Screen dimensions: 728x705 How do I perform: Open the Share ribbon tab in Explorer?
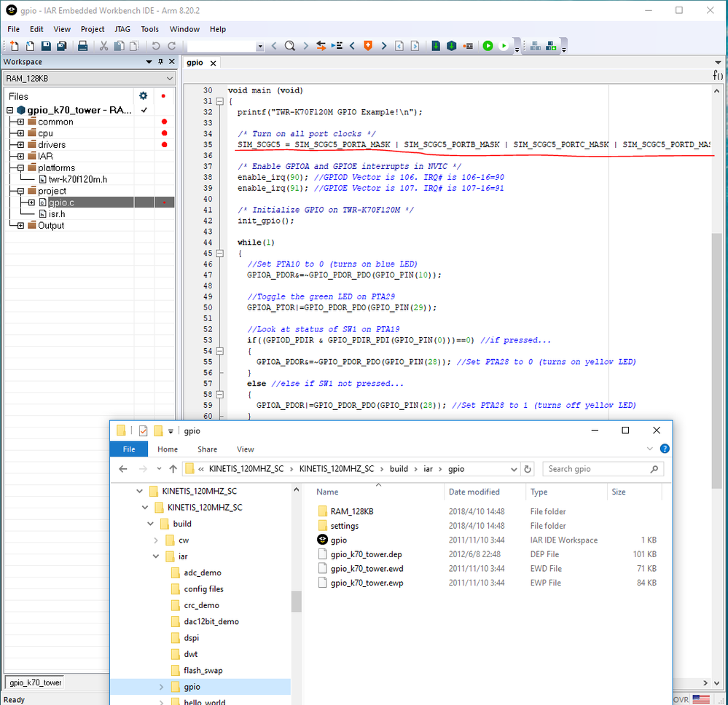pyautogui.click(x=207, y=449)
